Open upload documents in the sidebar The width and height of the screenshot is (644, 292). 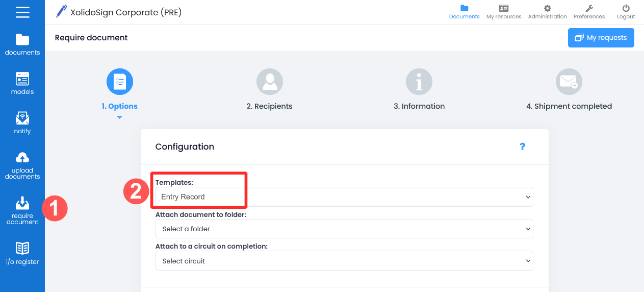coord(22,165)
